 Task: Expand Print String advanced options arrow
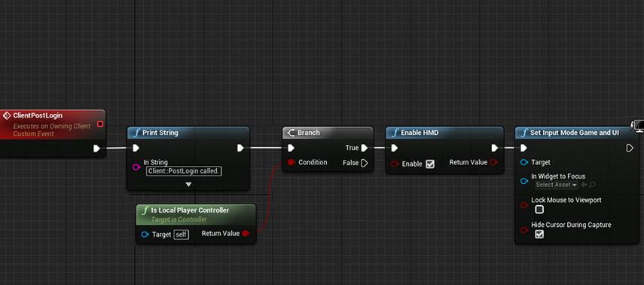(x=188, y=185)
